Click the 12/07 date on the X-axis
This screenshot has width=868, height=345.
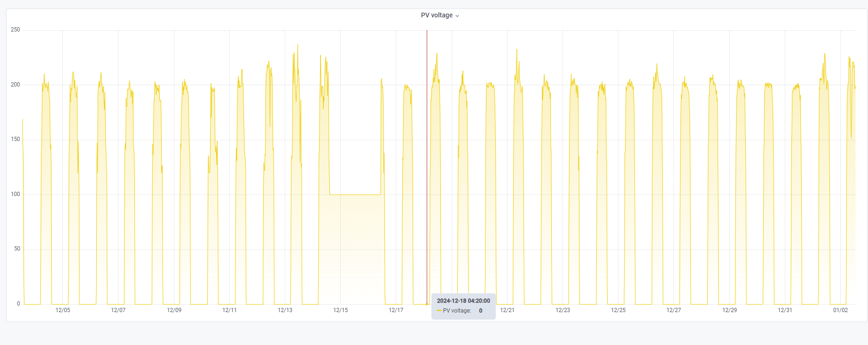pyautogui.click(x=118, y=310)
